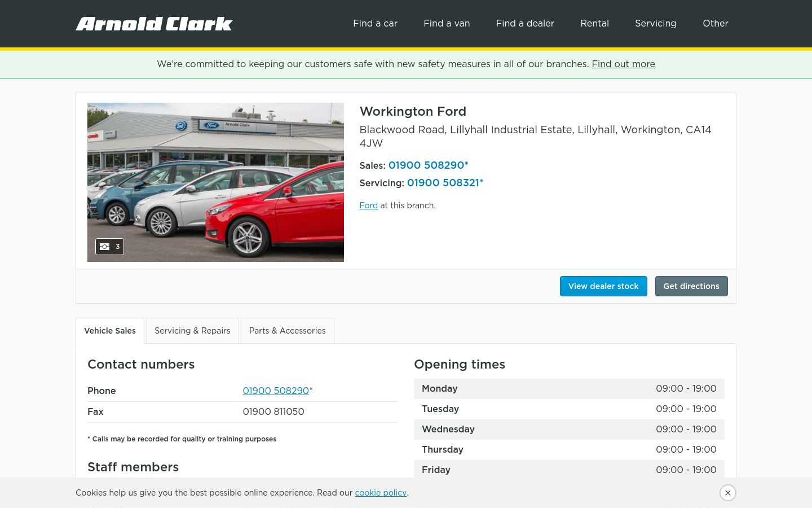Select the Find a dealer menu item

[x=525, y=23]
